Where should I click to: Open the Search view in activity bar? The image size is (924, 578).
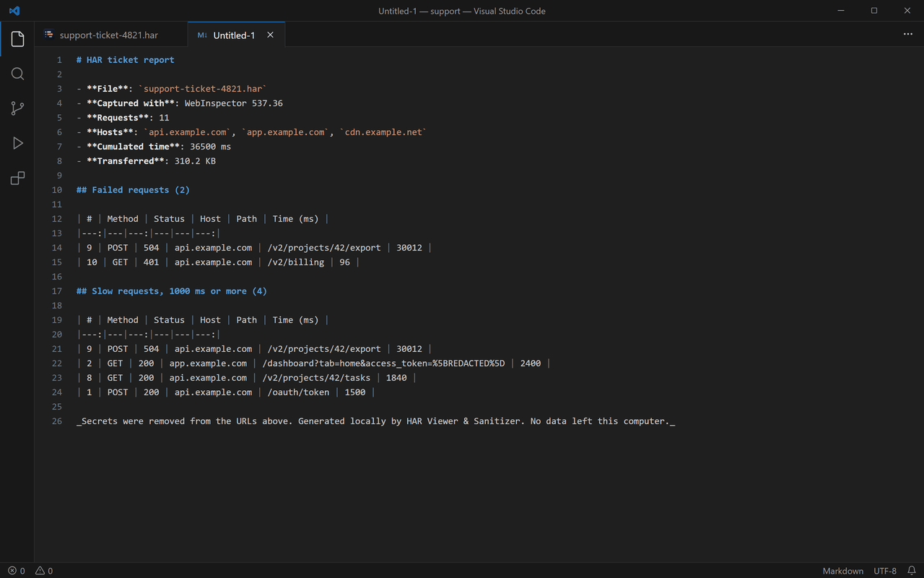coord(17,74)
